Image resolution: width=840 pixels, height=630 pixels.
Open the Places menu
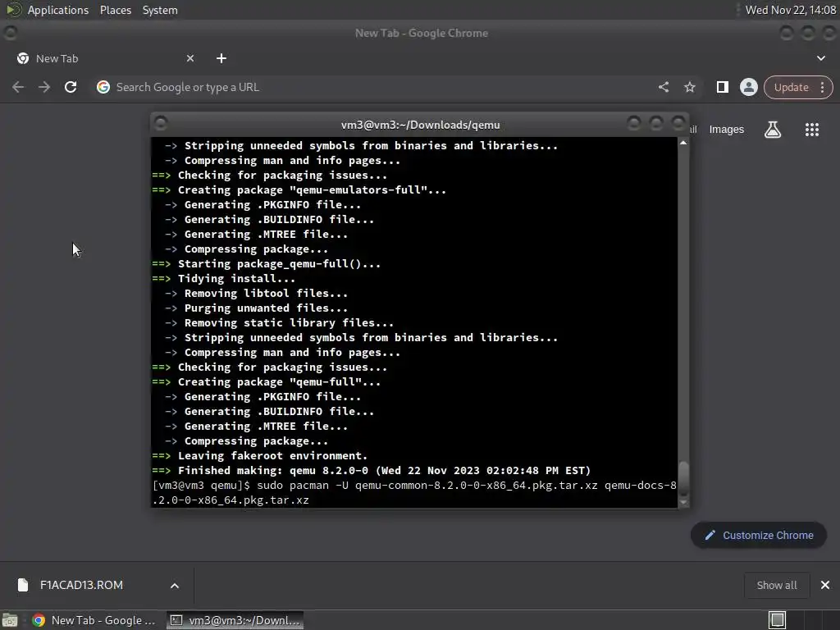[115, 10]
